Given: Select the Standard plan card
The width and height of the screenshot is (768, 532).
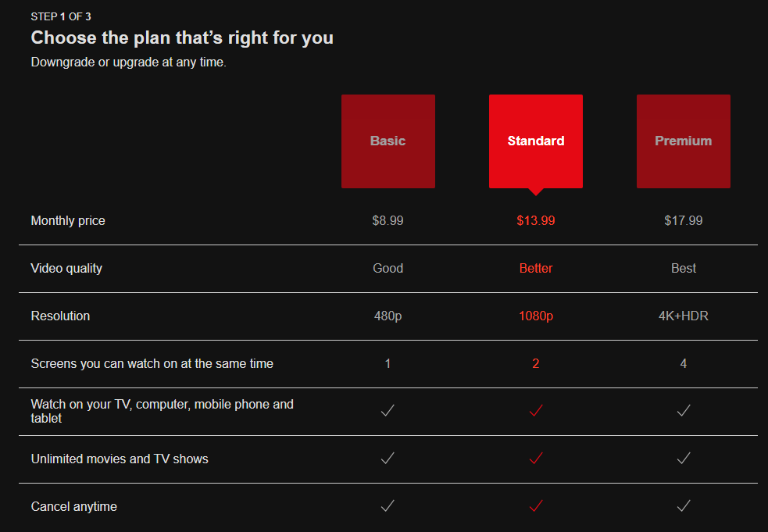Looking at the screenshot, I should [535, 141].
